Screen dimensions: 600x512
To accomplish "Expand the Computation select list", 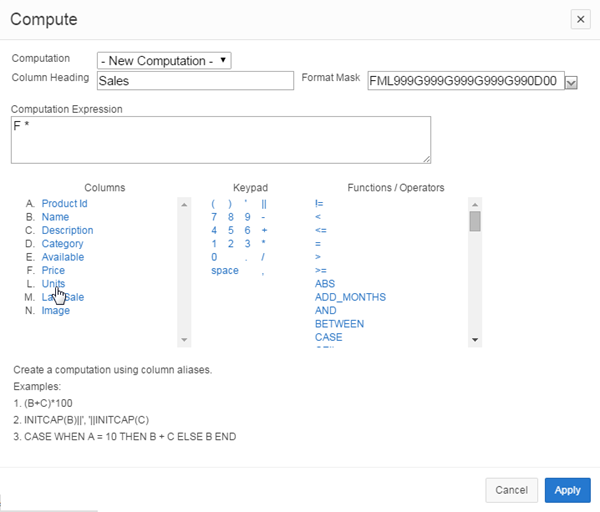I will 165,61.
